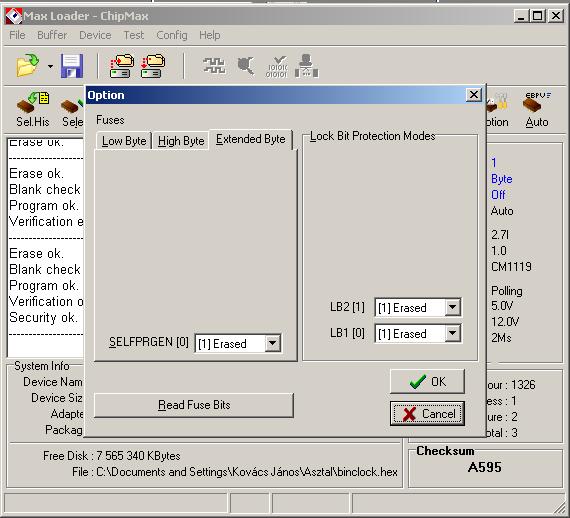The image size is (570, 518).
Task: Open the LB2 dropdown arrow
Action: pyautogui.click(x=453, y=307)
